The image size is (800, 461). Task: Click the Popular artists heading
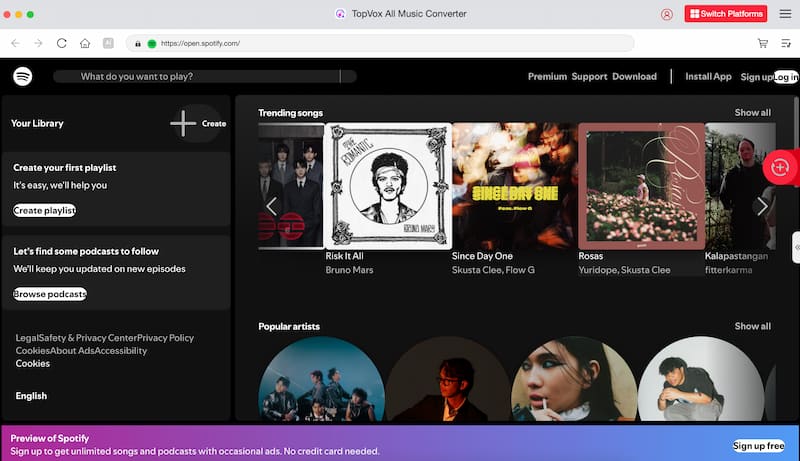289,326
